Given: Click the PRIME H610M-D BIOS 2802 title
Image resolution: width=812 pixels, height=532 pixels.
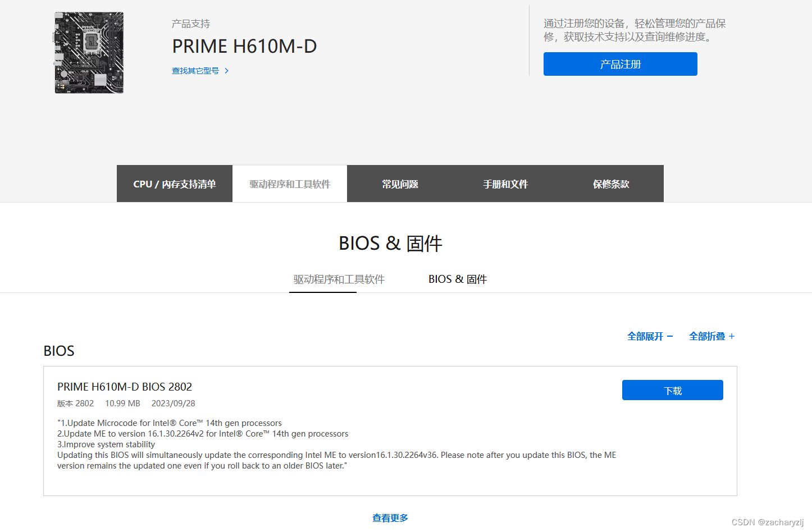Looking at the screenshot, I should tap(125, 387).
